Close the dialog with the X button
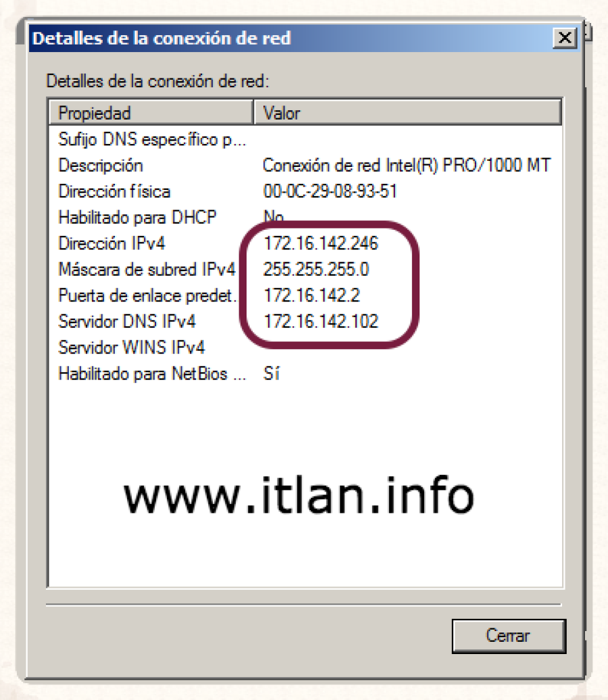This screenshot has width=608, height=700. click(565, 38)
